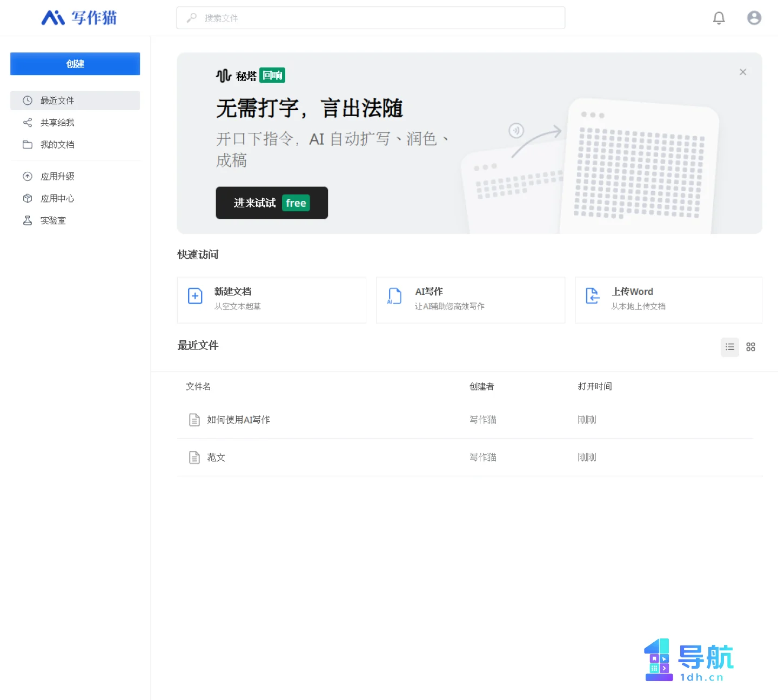Image resolution: width=778 pixels, height=700 pixels.
Task: Click the 写作猫 logo
Action: 79,18
